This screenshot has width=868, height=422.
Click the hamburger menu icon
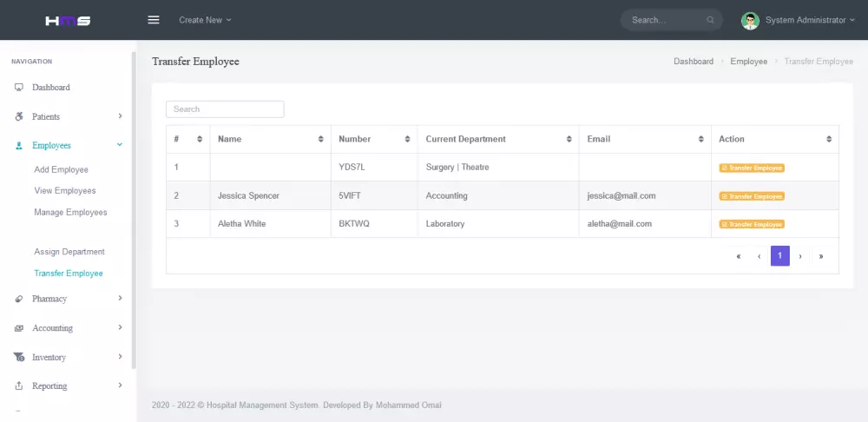[x=154, y=20]
